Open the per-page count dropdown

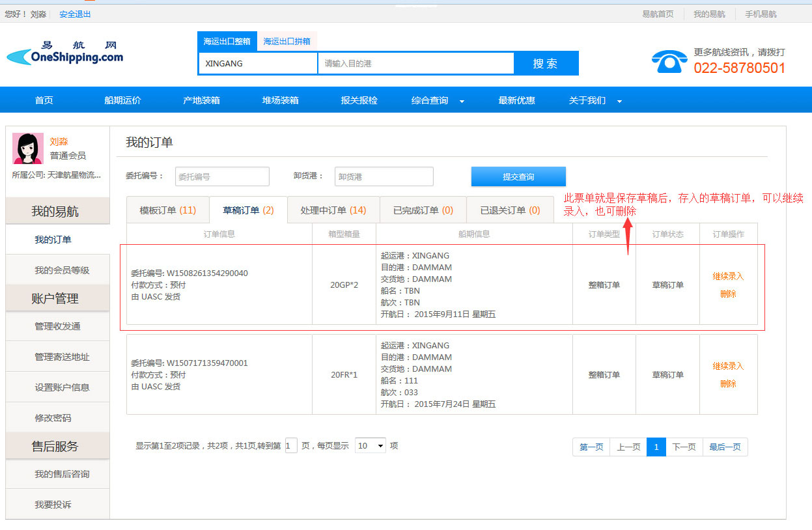(371, 446)
